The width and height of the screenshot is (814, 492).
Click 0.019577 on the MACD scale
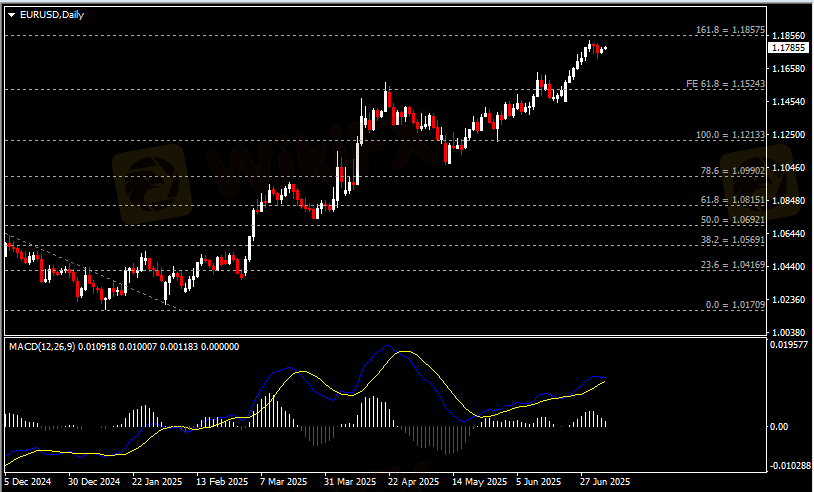point(789,344)
